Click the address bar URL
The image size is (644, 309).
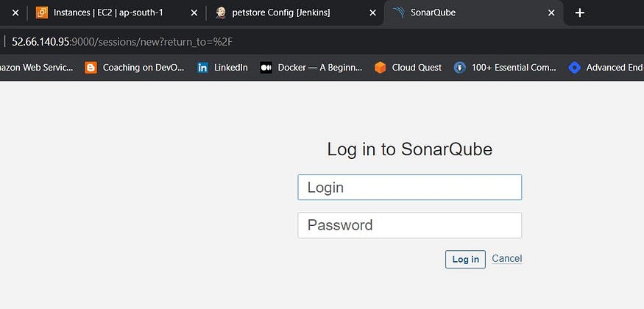click(122, 42)
